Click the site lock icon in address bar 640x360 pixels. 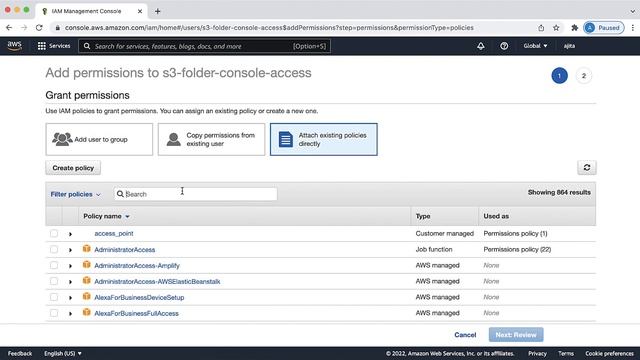[58, 28]
